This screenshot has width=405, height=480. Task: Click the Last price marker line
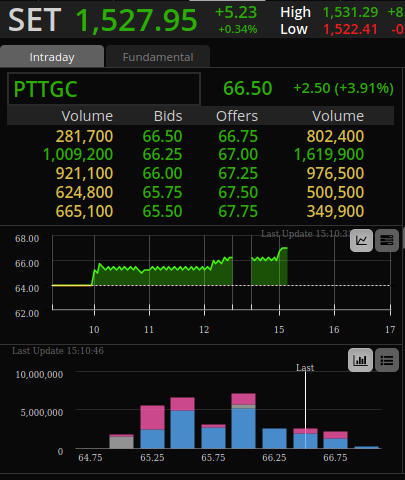305,409
